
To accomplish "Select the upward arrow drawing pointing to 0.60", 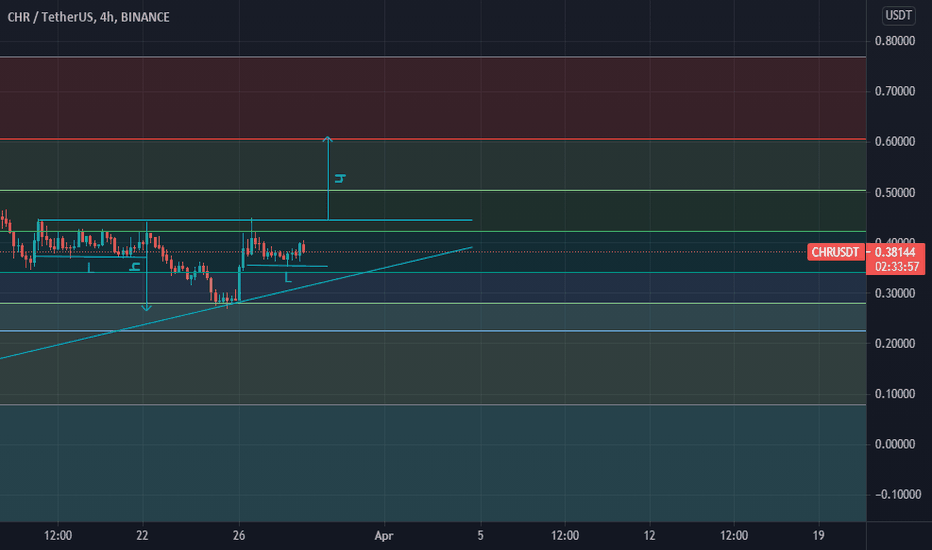I will (328, 178).
